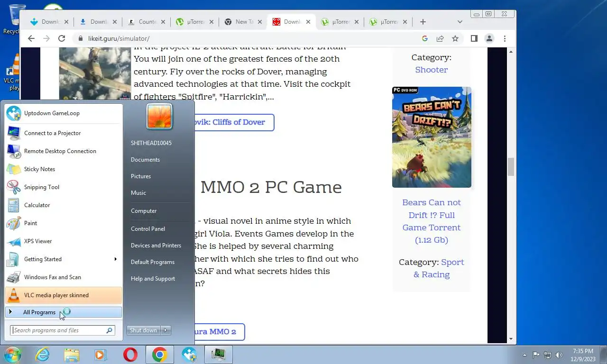Switch to the New Tab tab

click(244, 22)
